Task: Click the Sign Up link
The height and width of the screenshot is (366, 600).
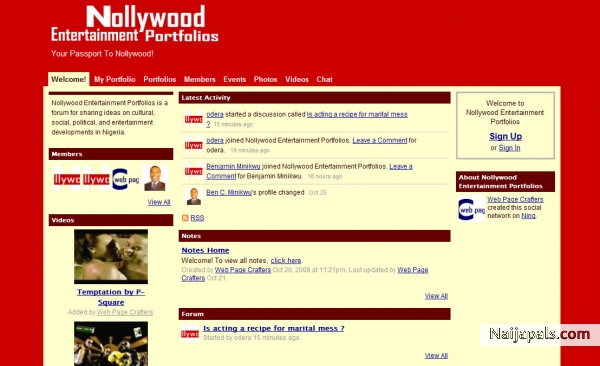Action: click(505, 136)
